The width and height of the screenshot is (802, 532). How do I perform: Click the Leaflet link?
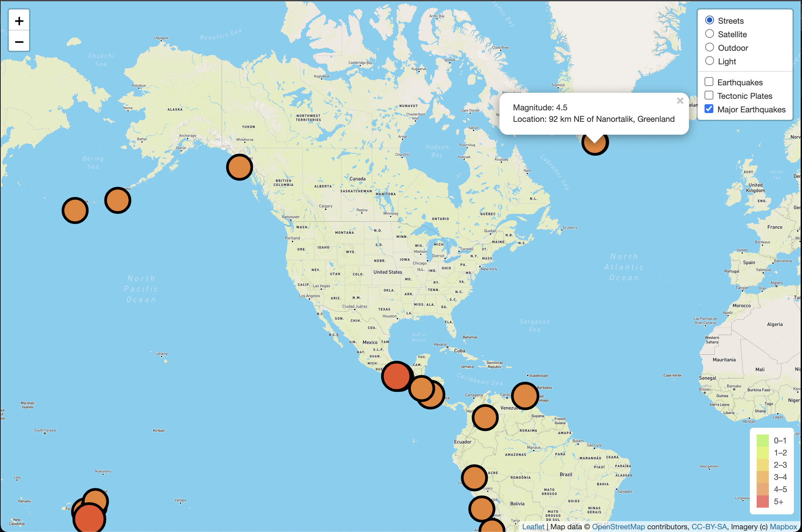[534, 527]
